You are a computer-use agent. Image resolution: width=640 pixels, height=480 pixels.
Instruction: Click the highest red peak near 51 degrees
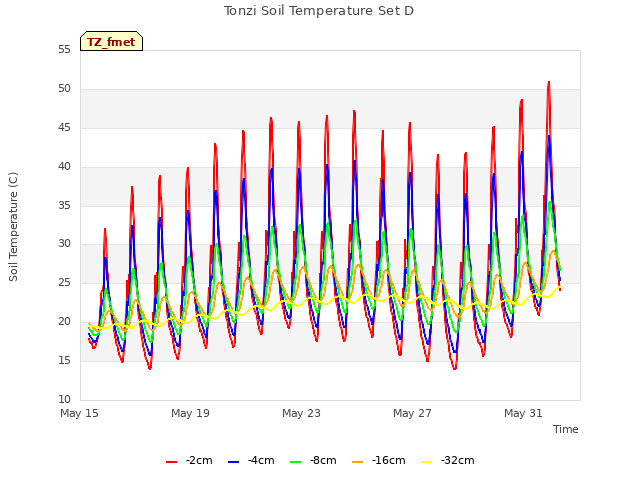click(x=549, y=82)
